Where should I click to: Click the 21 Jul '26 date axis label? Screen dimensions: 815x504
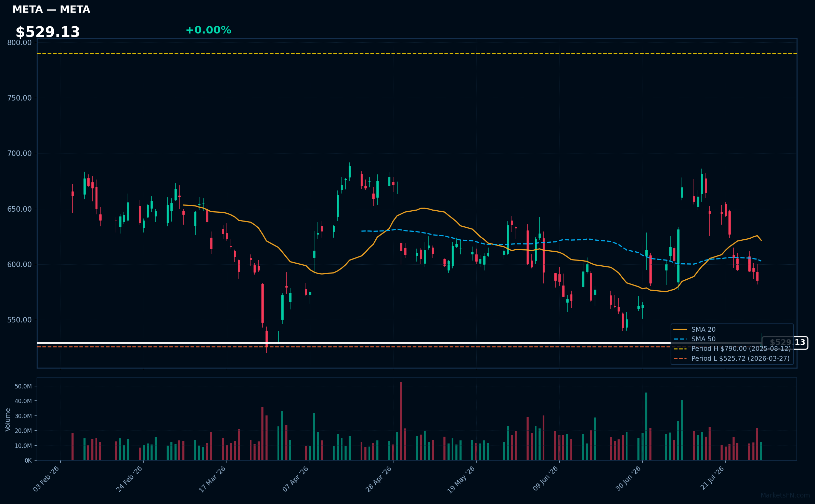point(712,478)
